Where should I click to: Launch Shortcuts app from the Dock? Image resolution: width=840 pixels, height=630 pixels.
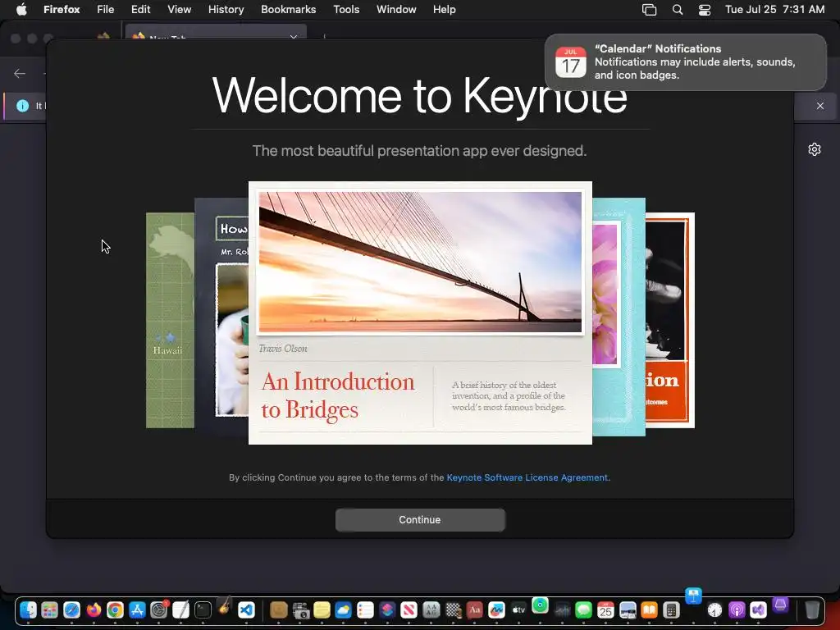(x=387, y=609)
